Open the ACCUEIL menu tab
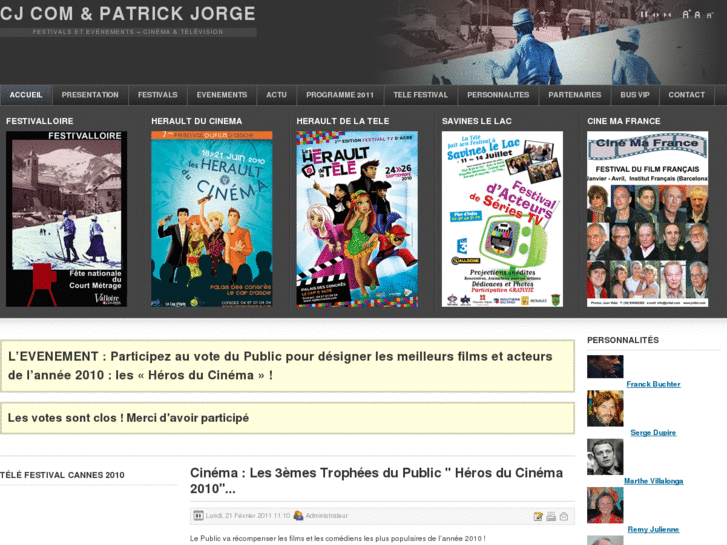 26,95
